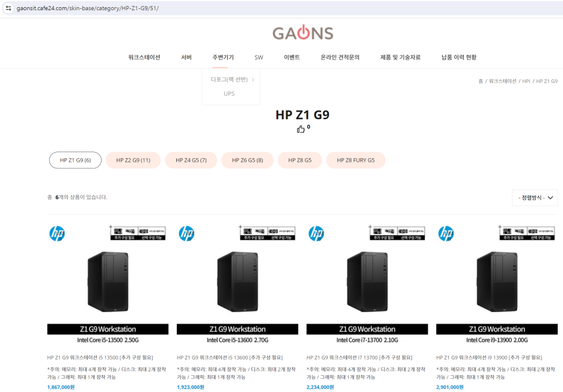Select UPS in the dropdown submenu

229,94
